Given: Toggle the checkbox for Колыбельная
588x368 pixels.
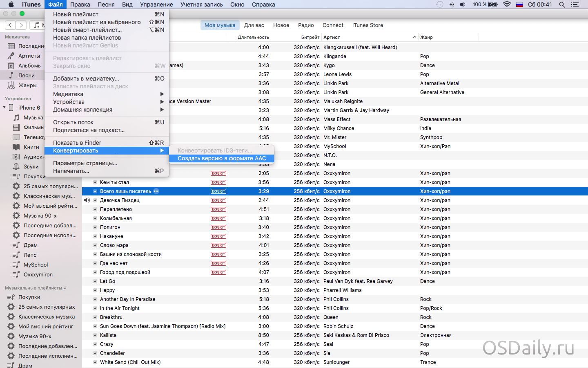Looking at the screenshot, I should tap(95, 218).
